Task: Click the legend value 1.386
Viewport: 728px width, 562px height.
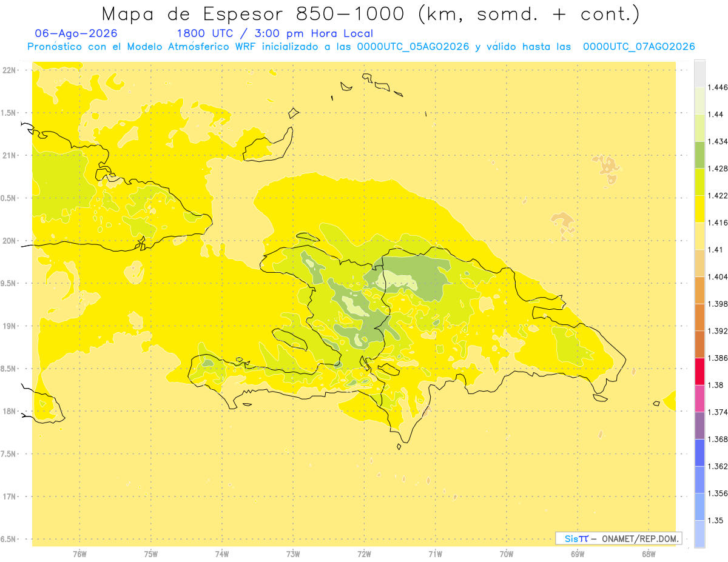Action: tap(718, 358)
